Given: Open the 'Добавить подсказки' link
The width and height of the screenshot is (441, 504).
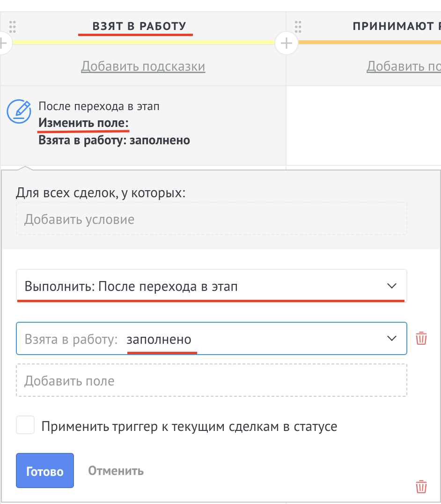Looking at the screenshot, I should (x=143, y=67).
